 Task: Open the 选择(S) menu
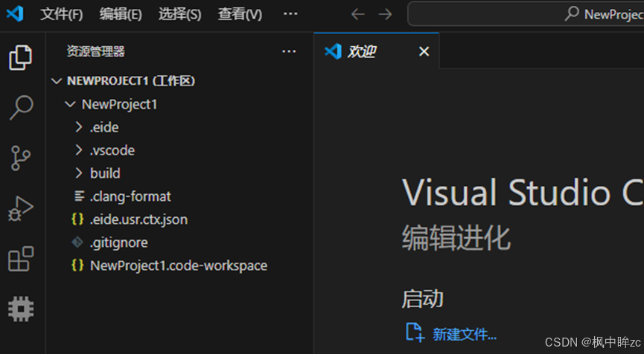click(x=180, y=14)
